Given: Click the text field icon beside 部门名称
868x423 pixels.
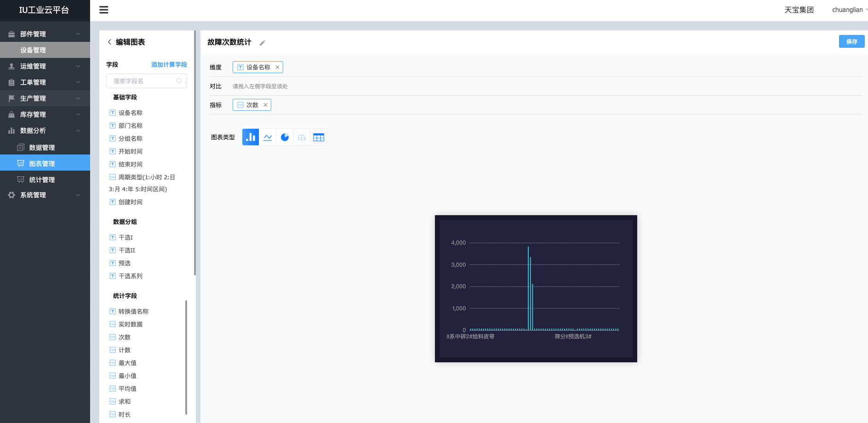Looking at the screenshot, I should coord(113,126).
